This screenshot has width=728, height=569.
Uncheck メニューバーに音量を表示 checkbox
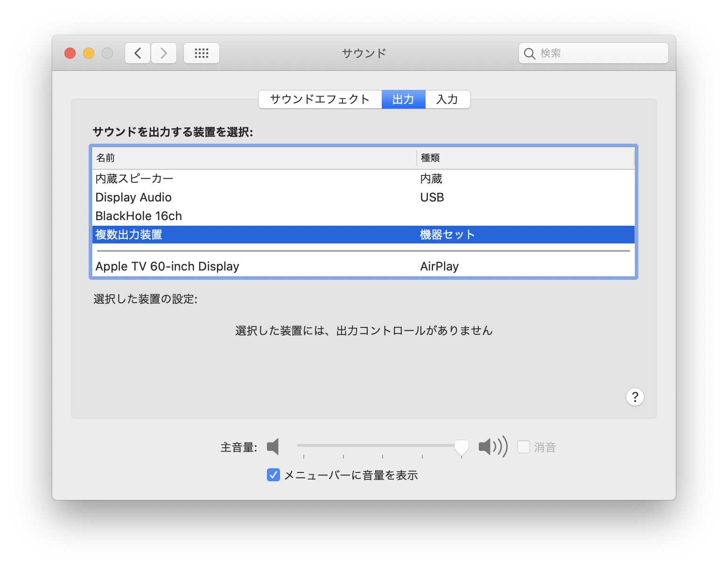[x=273, y=475]
